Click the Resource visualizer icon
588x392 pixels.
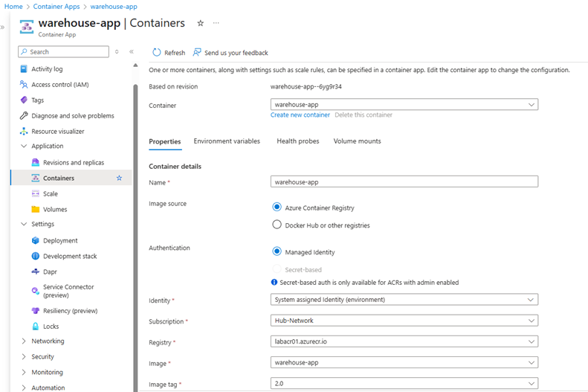click(x=24, y=132)
